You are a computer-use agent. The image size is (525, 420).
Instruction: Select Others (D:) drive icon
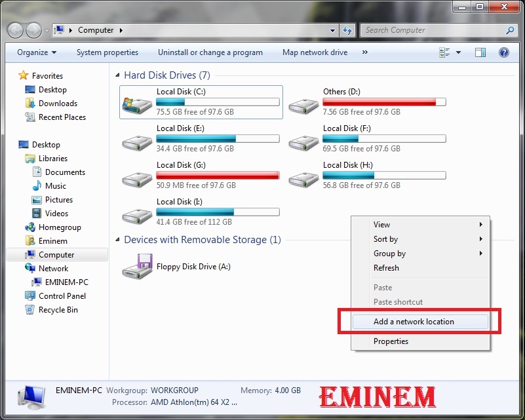tap(303, 106)
